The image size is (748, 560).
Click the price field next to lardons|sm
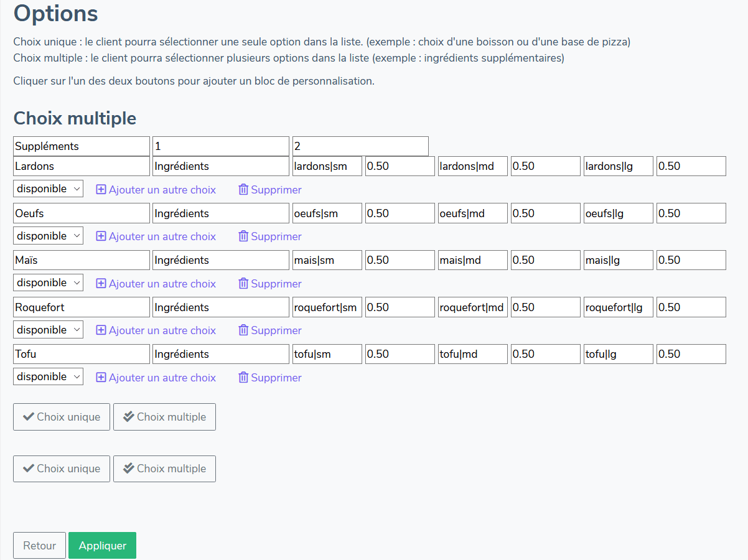pyautogui.click(x=400, y=166)
